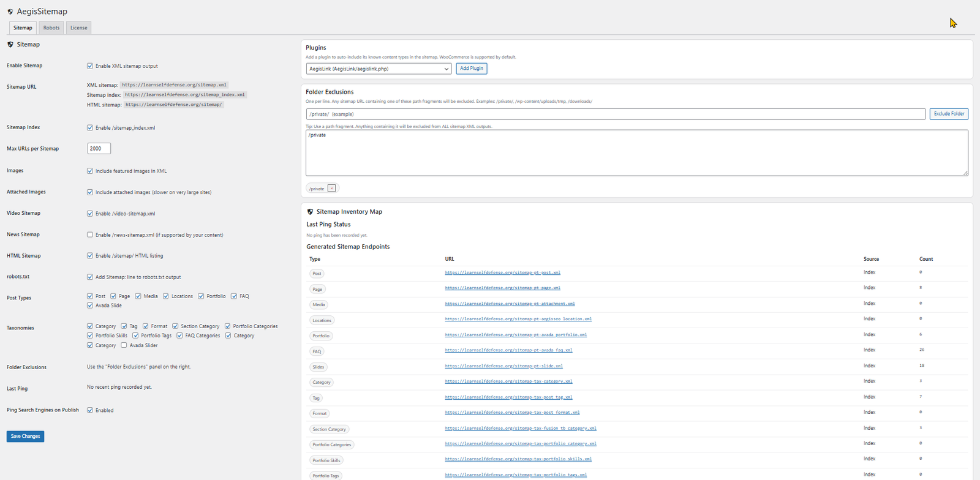Click the Exclude Folder button

pos(948,114)
